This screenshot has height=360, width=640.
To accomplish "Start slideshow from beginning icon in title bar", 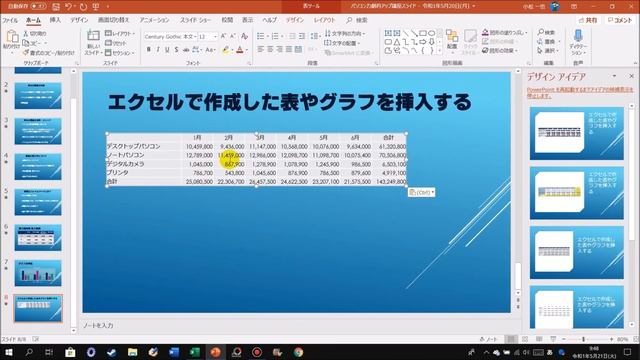I will 96,7.
